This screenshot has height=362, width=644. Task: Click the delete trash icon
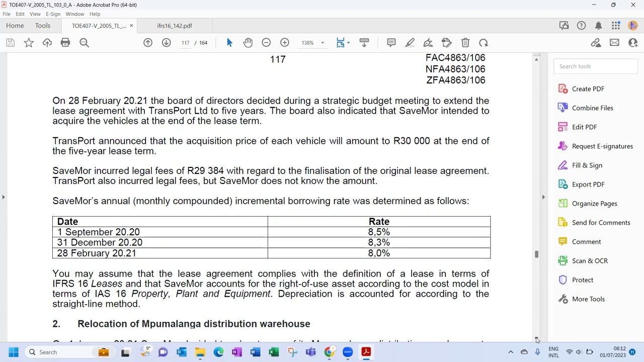click(x=465, y=43)
